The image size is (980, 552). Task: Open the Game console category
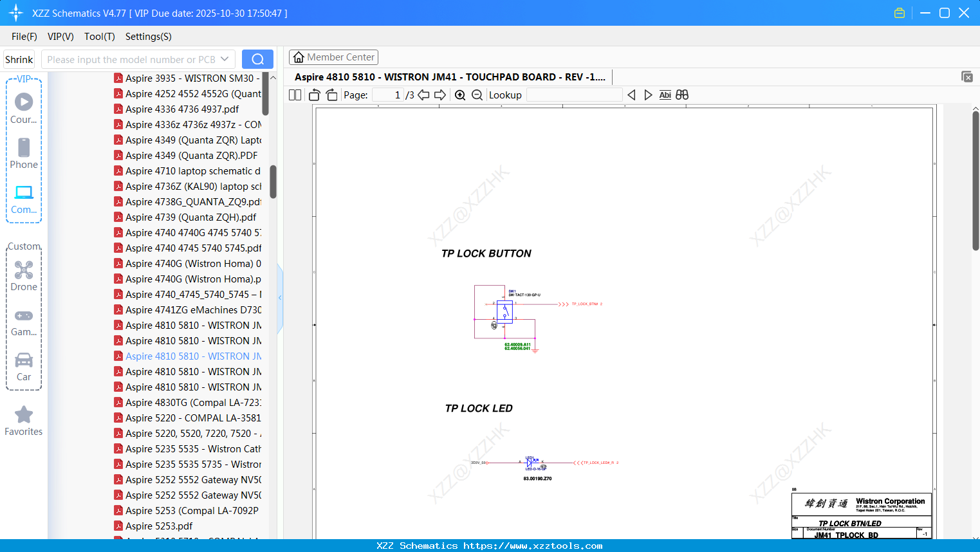[24, 321]
